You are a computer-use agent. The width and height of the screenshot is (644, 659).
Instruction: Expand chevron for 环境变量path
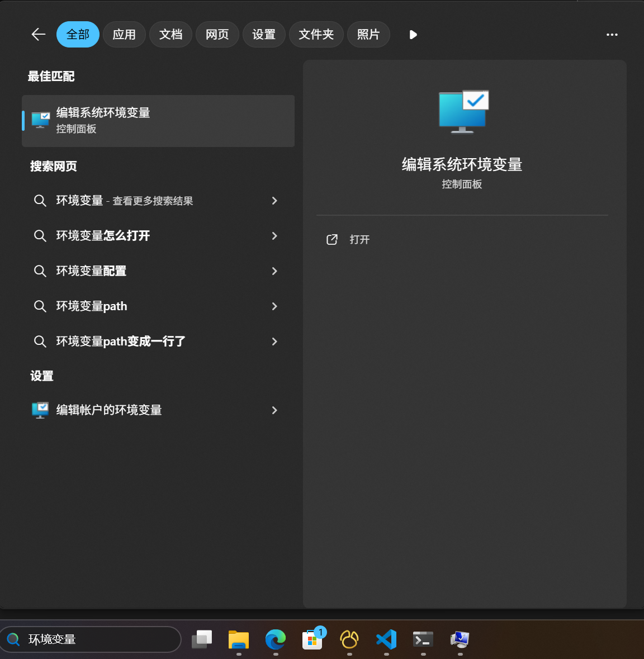pos(274,306)
